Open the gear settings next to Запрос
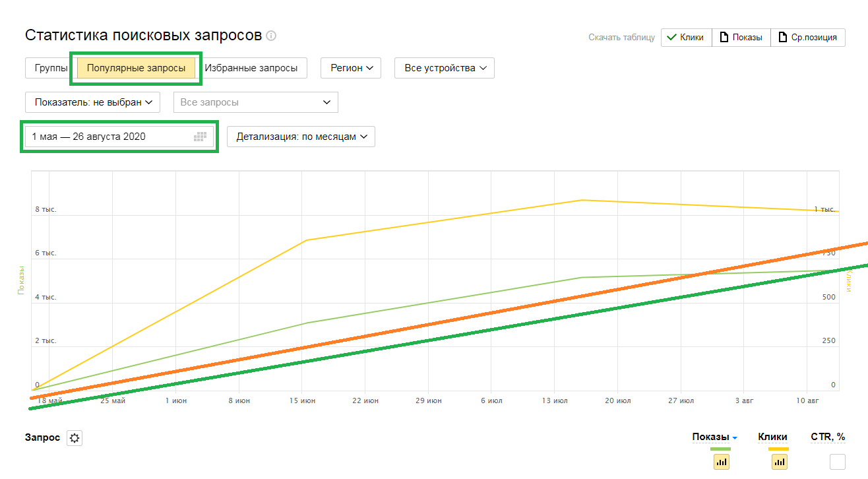The width and height of the screenshot is (868, 479). tap(75, 438)
